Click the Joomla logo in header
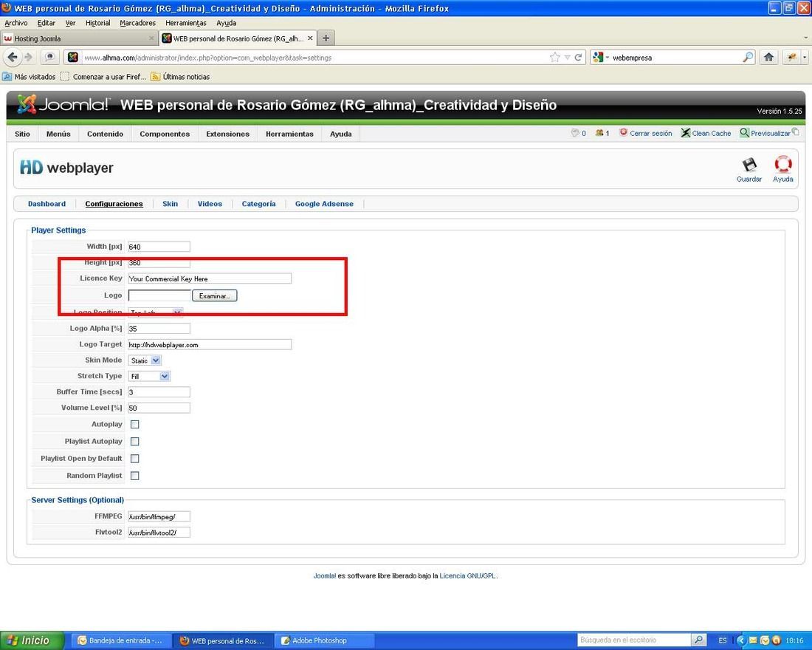The image size is (812, 650). 63,104
